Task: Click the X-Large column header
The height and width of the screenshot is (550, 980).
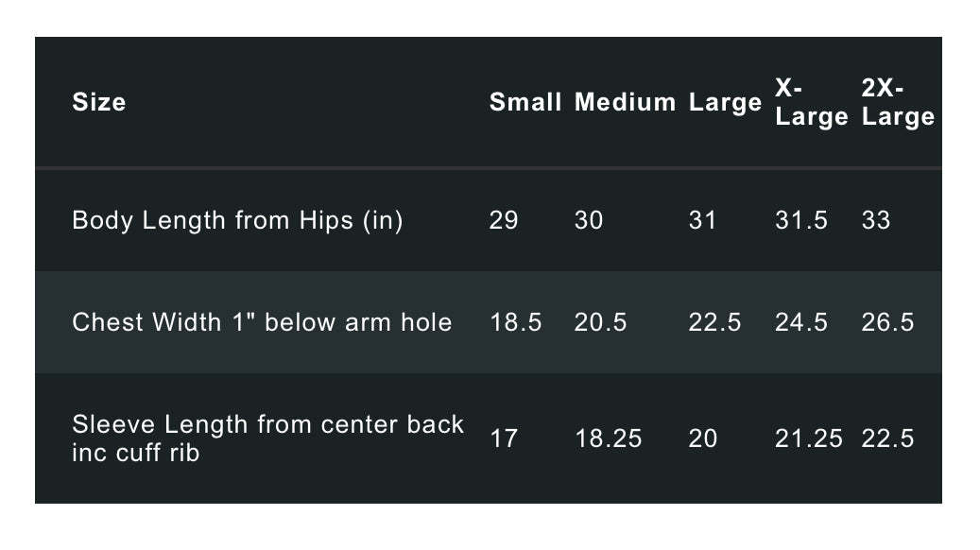Action: click(x=811, y=102)
